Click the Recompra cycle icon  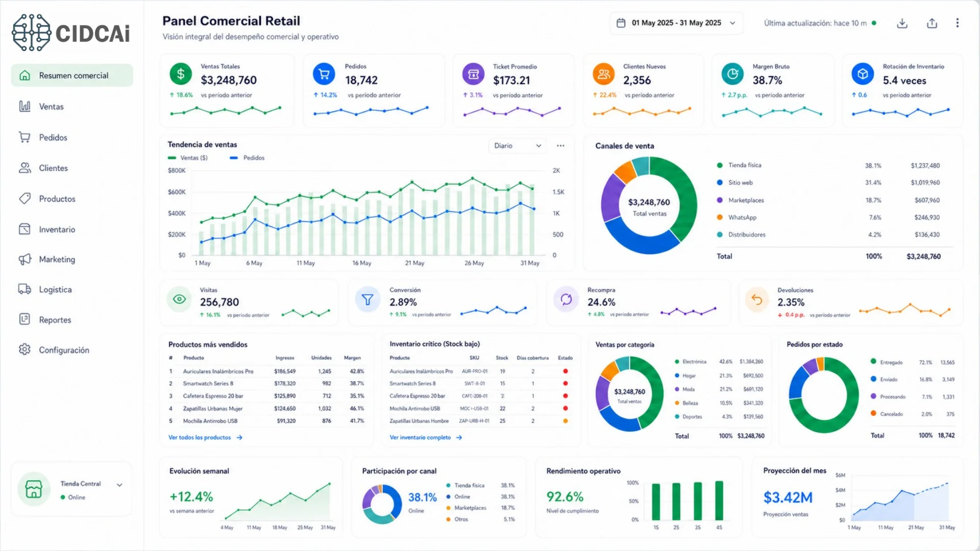click(x=566, y=299)
